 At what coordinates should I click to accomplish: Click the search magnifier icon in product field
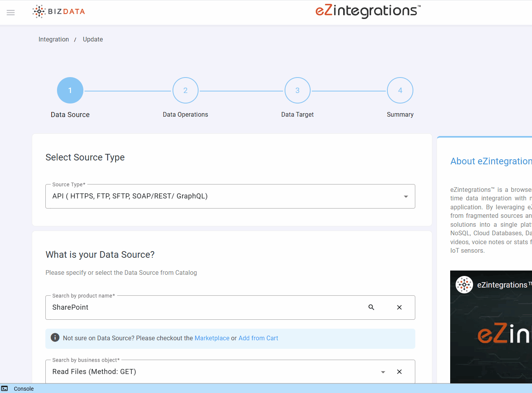371,307
